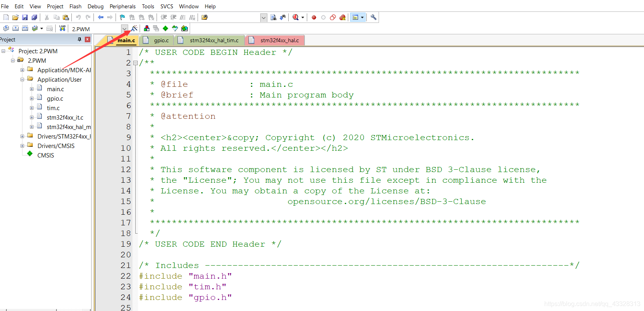Viewport: 644px width, 311px height.
Task: Open the Find text combo box dropdown
Action: 264,18
